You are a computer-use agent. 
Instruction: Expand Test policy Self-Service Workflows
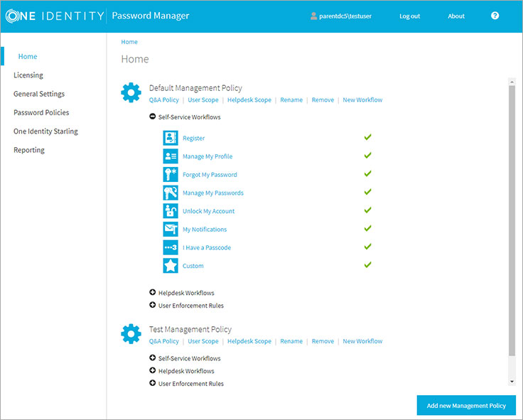[x=153, y=357]
